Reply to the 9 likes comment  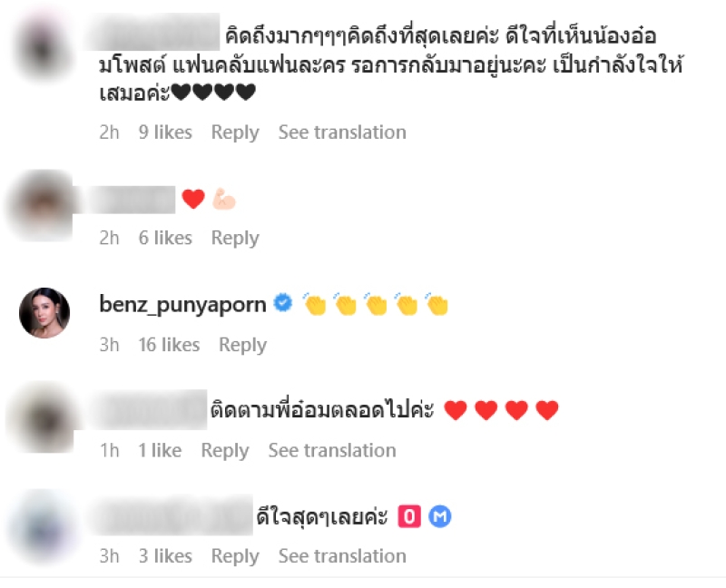[235, 132]
